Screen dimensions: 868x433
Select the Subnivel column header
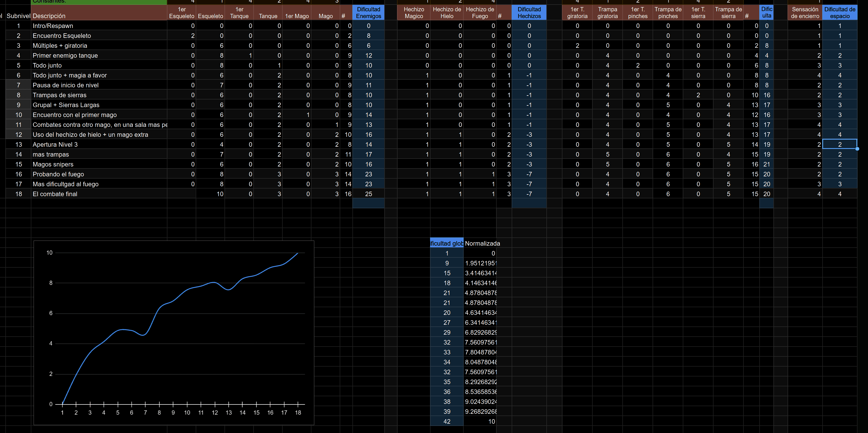tap(18, 12)
